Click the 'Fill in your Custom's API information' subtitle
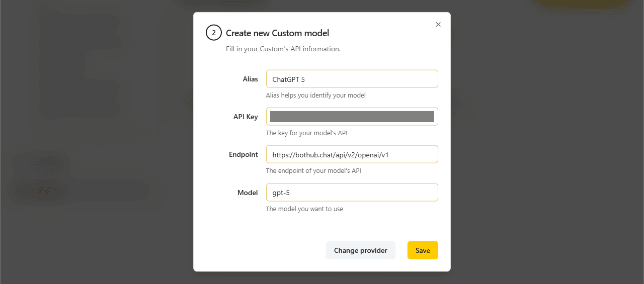 click(x=283, y=49)
